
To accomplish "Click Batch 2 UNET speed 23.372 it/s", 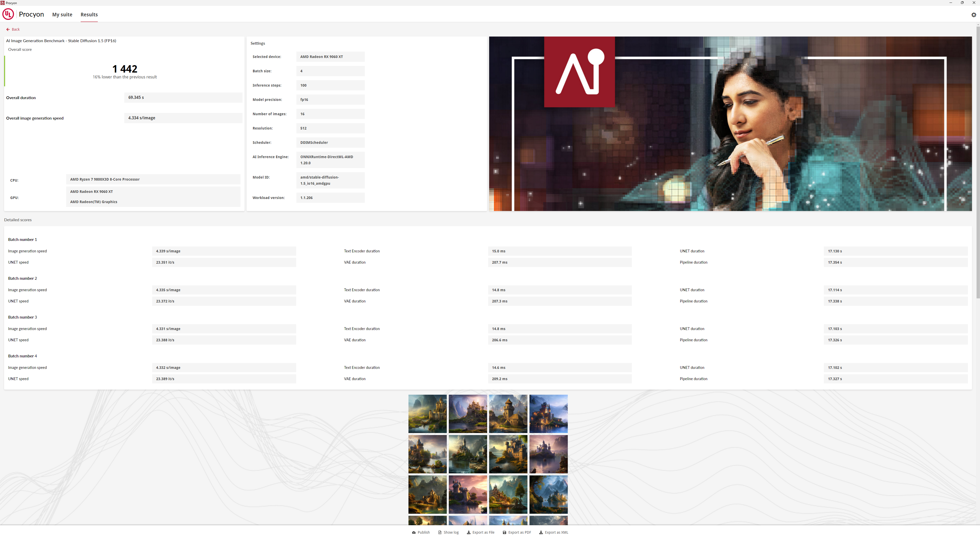I will [224, 301].
